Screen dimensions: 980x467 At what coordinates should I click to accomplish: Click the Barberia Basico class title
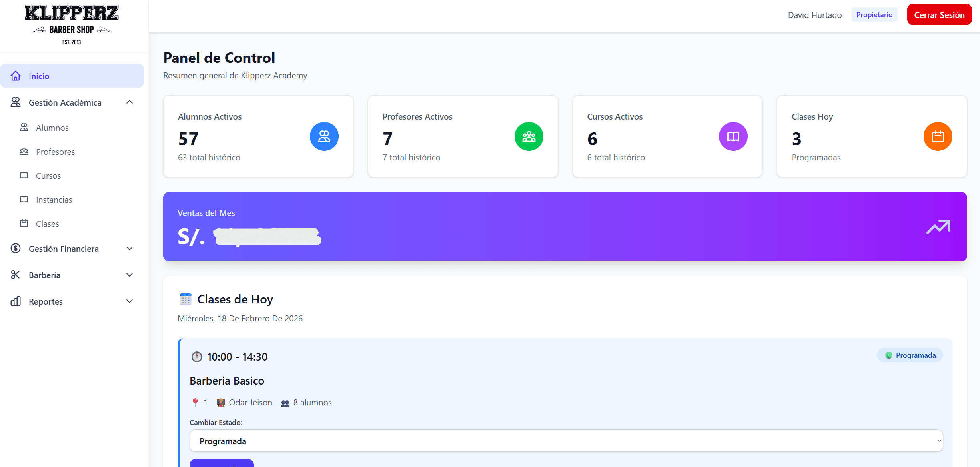pos(227,381)
